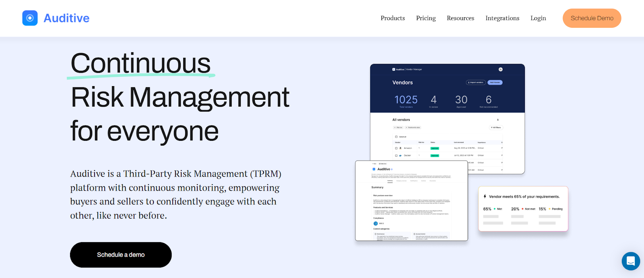Check the Amazon vendor row checkbox

point(396,148)
